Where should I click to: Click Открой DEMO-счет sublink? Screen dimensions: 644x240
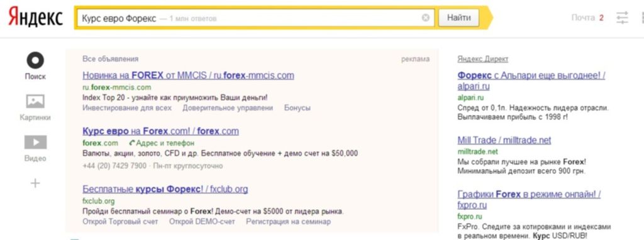coord(202,222)
